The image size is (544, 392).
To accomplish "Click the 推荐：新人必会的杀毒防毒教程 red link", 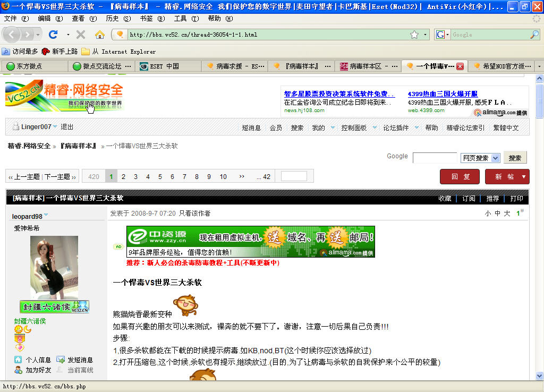I will point(203,262).
